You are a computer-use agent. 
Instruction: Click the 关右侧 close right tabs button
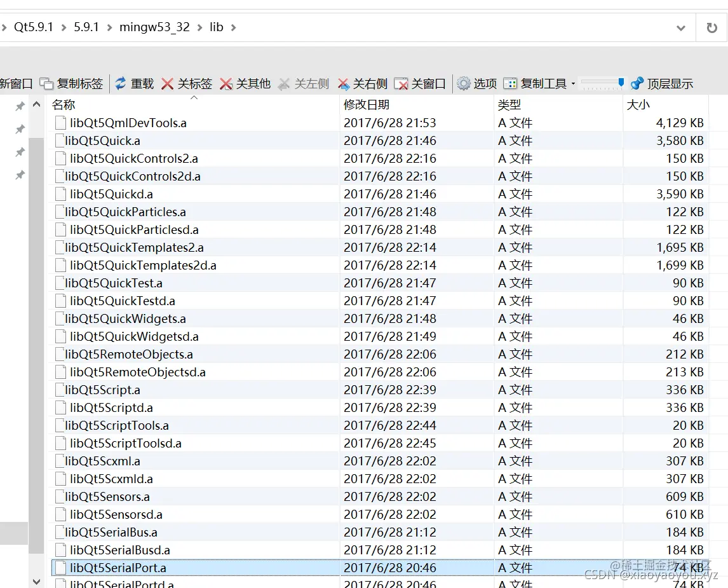tap(362, 84)
